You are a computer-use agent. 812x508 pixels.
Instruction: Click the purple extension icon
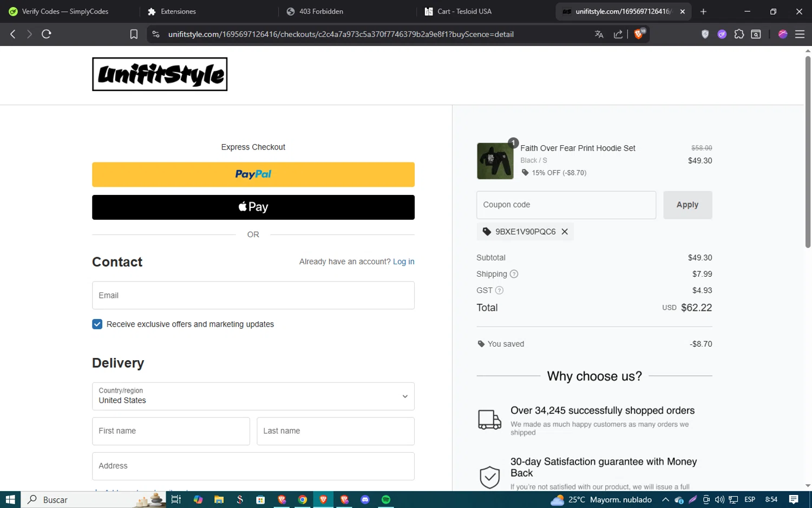coord(722,34)
